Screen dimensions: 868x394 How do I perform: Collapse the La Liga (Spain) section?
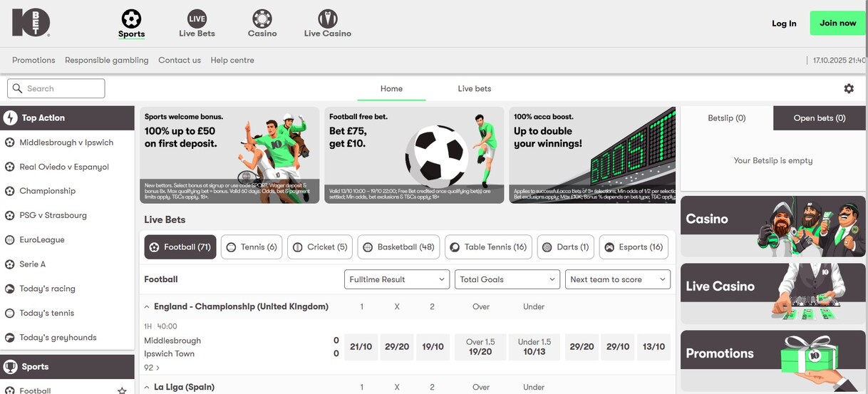[147, 388]
